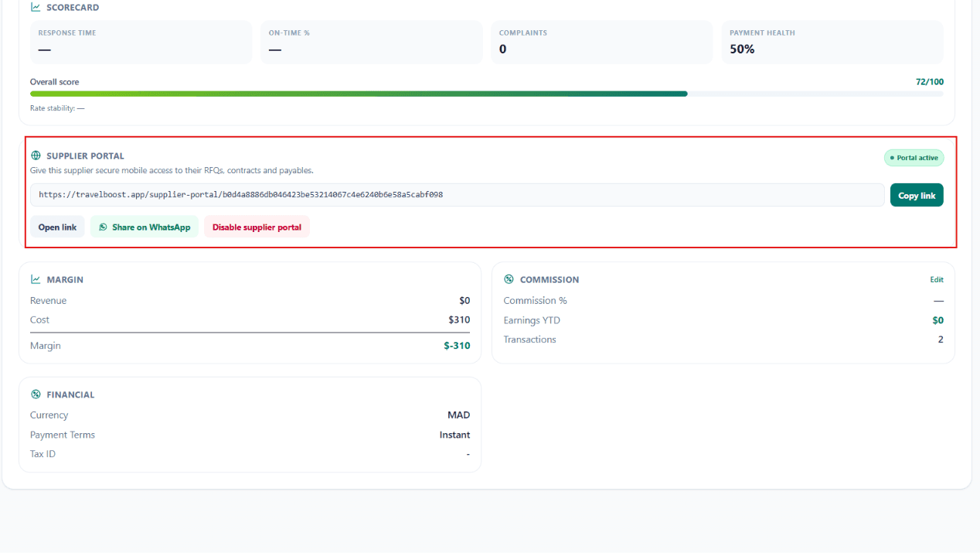This screenshot has height=553, width=980.
Task: Click the supplier portal description text
Action: pyautogui.click(x=172, y=170)
